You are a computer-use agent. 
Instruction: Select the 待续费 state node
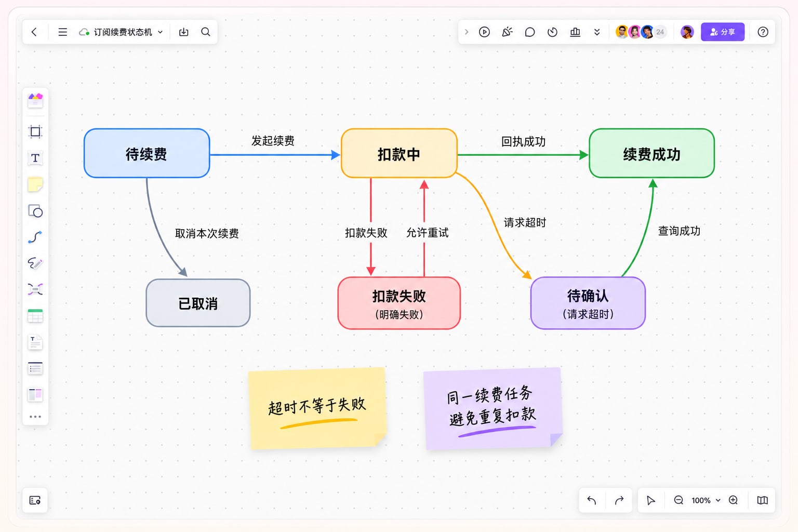[x=147, y=154]
